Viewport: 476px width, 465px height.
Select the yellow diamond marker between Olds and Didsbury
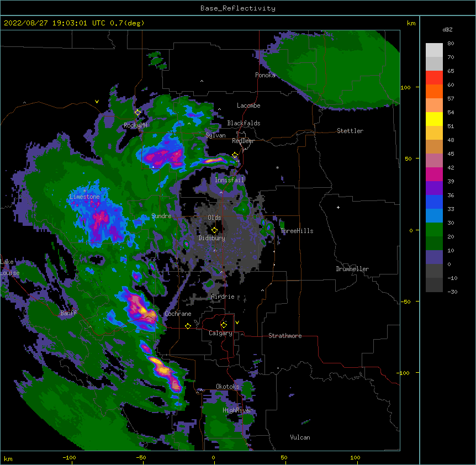[x=214, y=230]
